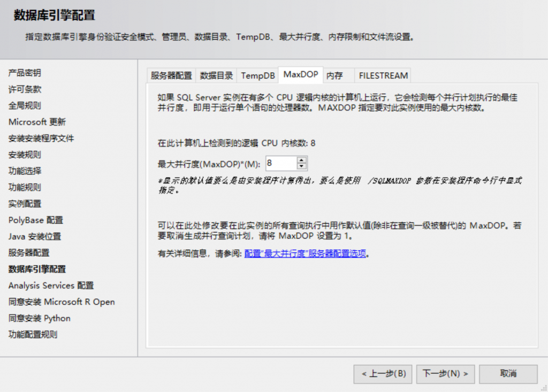
Task: Select Java 安装位置 step in sidebar
Action: pos(35,236)
